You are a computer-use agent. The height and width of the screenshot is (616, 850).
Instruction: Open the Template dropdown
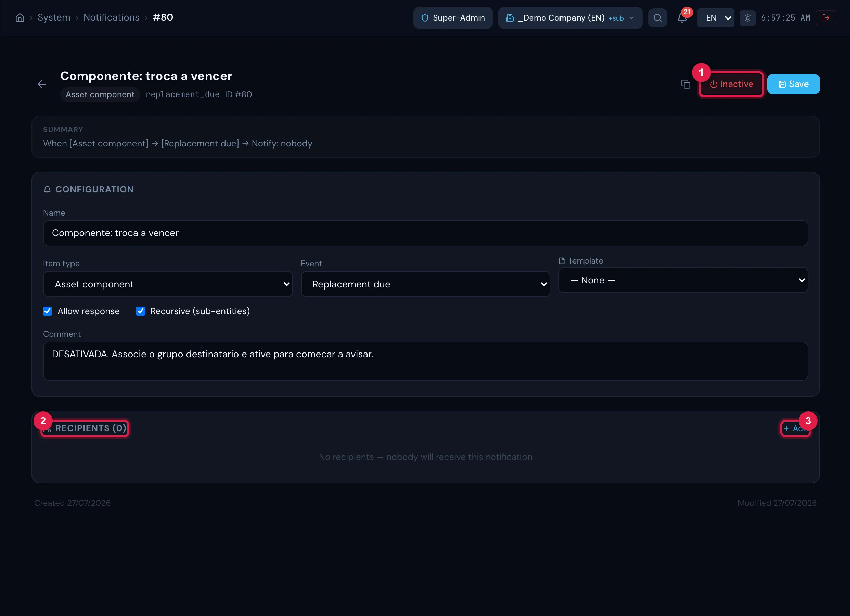[683, 280]
